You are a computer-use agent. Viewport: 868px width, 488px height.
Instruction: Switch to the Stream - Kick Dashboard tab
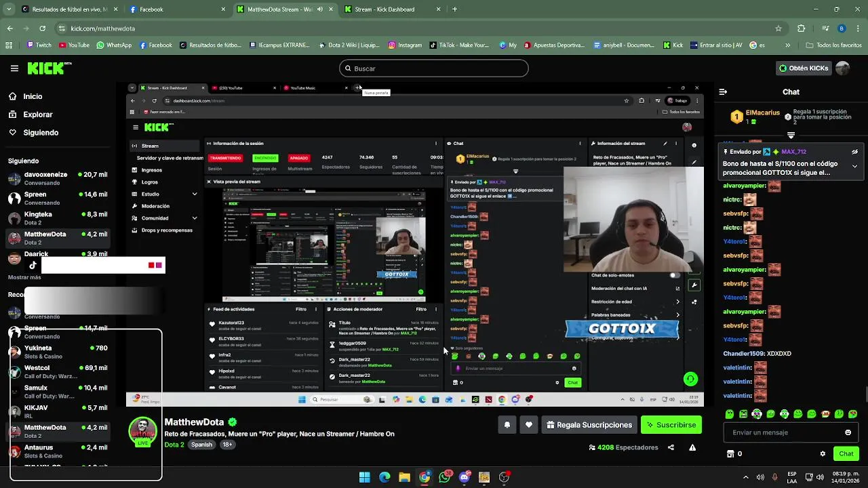pyautogui.click(x=393, y=9)
